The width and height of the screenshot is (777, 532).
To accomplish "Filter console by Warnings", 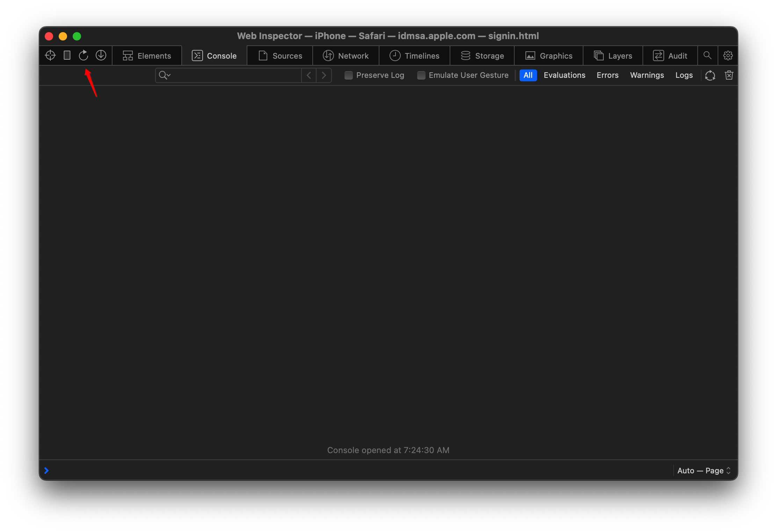I will 647,75.
